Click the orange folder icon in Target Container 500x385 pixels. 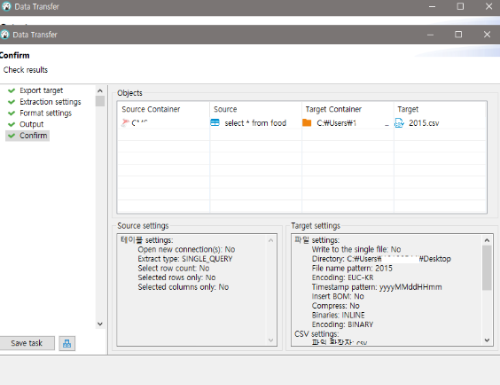[307, 123]
